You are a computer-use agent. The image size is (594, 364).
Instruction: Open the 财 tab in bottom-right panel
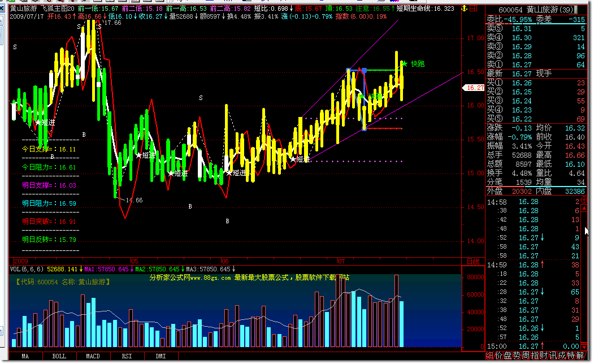pos(544,356)
